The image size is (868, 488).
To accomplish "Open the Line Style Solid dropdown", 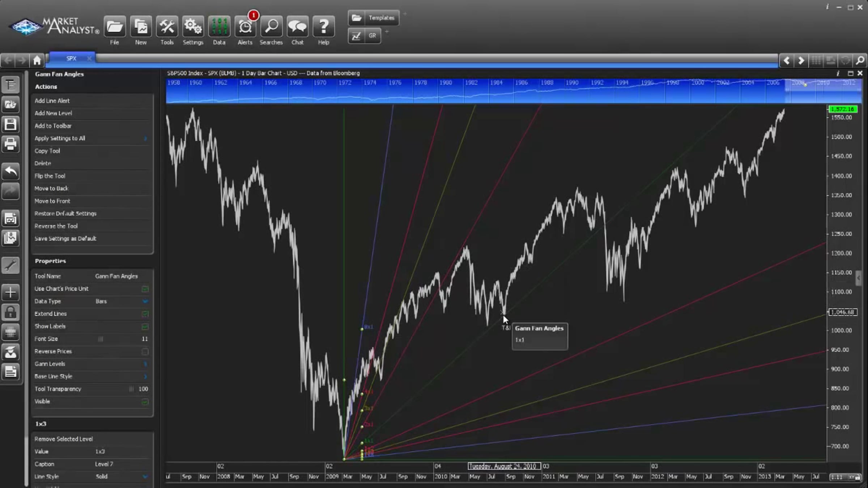I will point(145,477).
